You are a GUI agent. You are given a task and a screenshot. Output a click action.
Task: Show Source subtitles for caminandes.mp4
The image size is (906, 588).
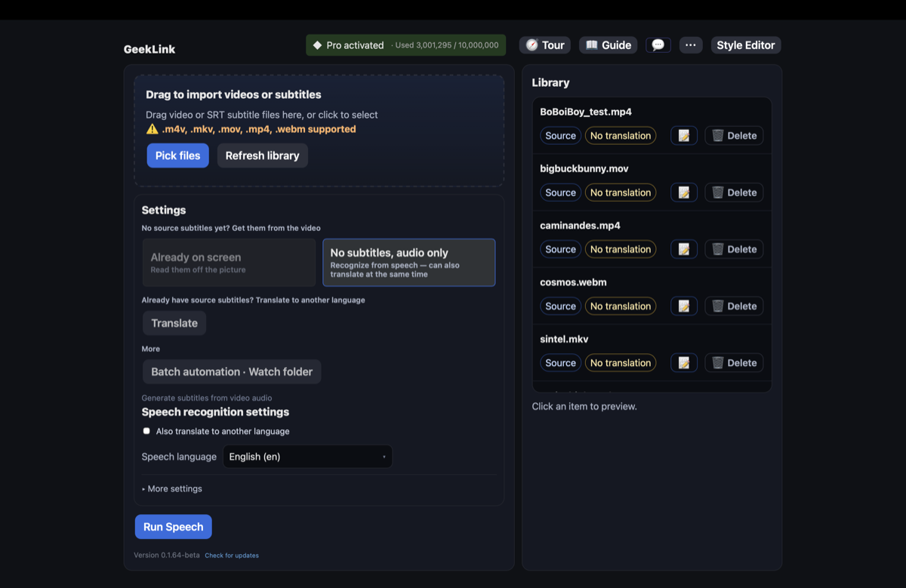(x=560, y=249)
